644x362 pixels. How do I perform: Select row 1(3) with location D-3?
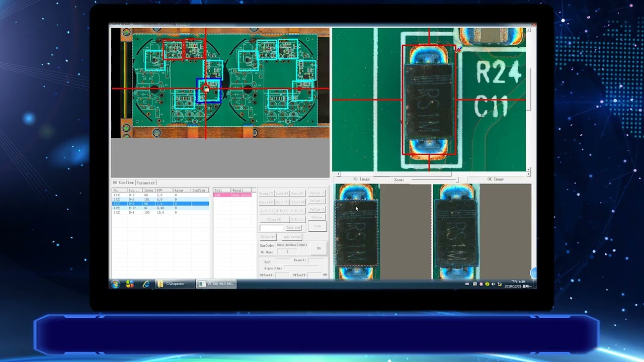160,195
